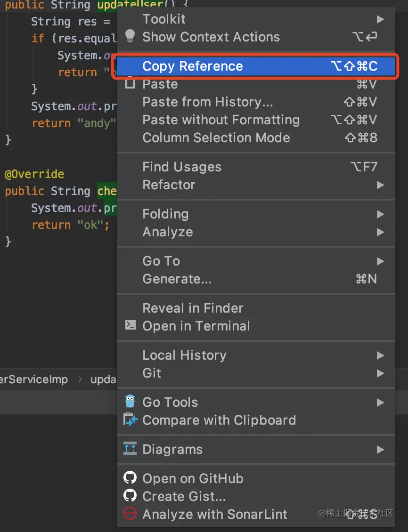Expand the Local History submenu arrow
This screenshot has height=532, width=408.
pos(380,355)
